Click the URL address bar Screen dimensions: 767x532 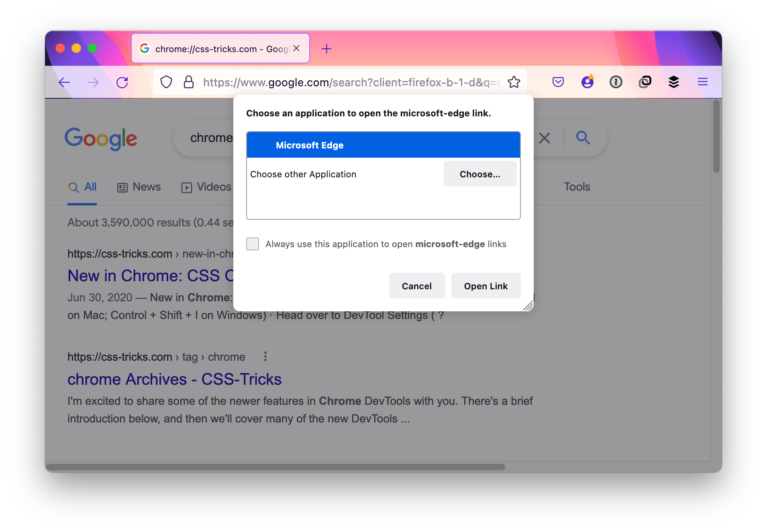coord(340,82)
